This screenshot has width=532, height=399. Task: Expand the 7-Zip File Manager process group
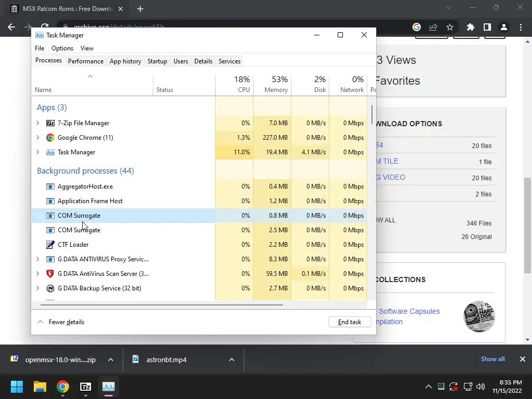point(37,123)
